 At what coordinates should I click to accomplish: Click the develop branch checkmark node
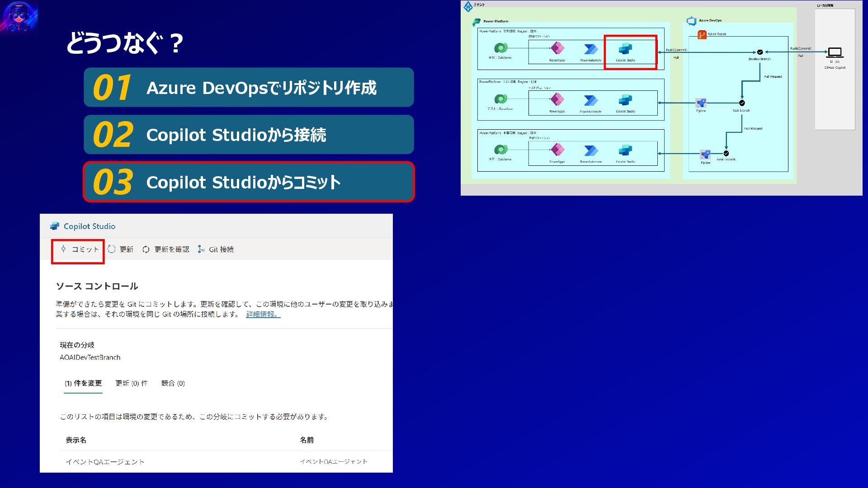tap(760, 52)
